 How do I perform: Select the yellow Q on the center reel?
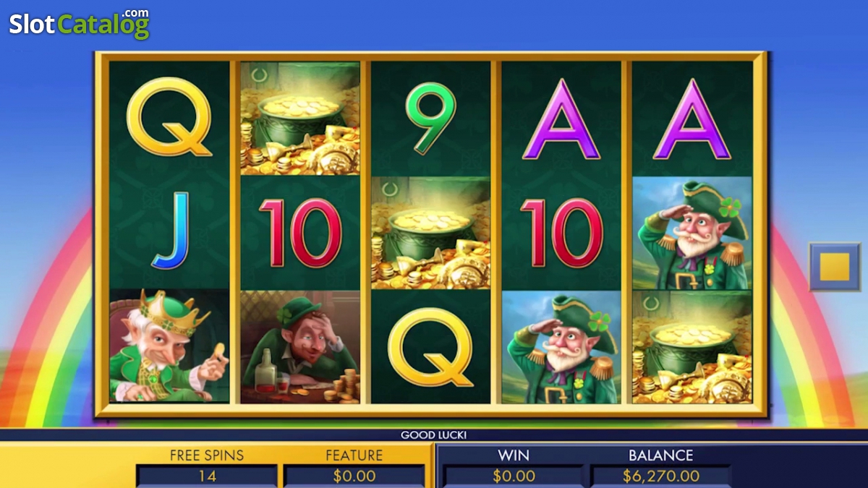[431, 346]
